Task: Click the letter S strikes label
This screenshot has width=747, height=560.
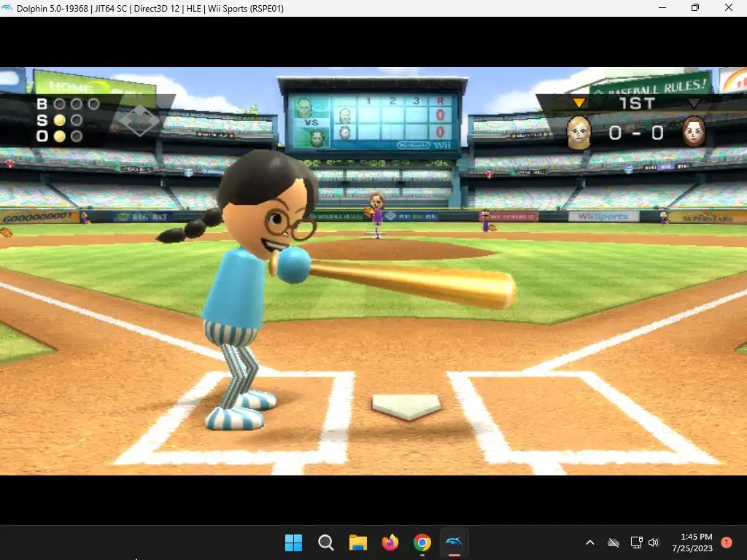Action: click(x=42, y=120)
